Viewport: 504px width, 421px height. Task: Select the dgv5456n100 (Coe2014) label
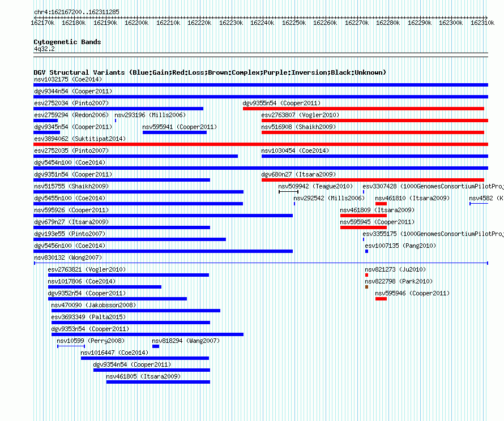click(70, 246)
